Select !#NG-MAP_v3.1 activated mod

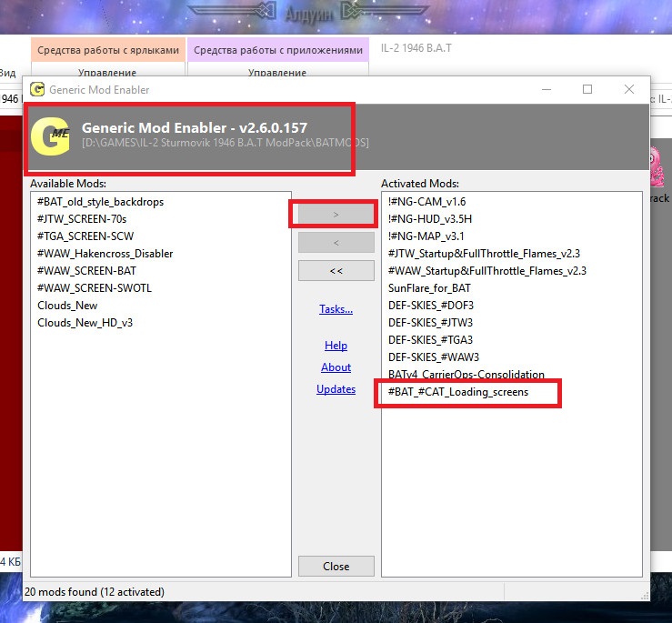426,236
